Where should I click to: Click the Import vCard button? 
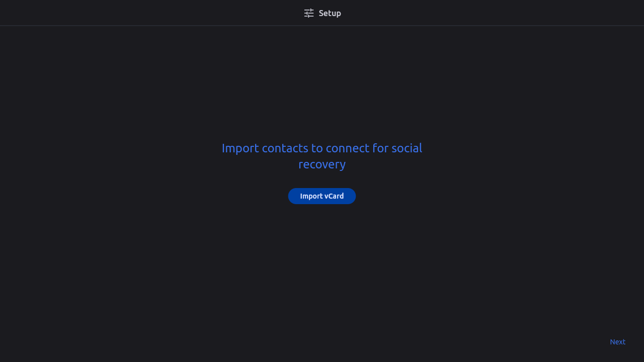322,196
